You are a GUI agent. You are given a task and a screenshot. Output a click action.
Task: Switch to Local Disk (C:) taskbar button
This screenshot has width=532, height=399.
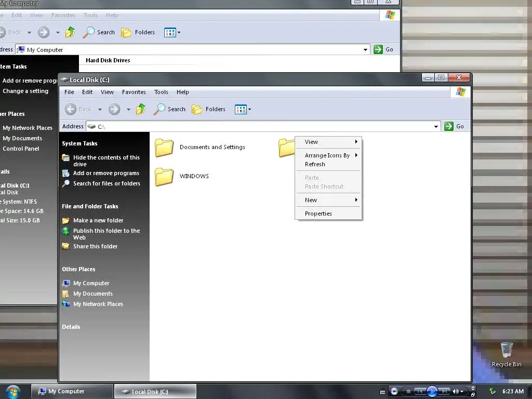click(x=155, y=392)
